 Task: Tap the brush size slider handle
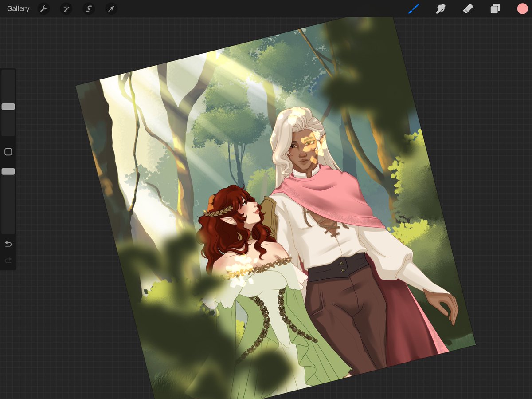tap(8, 107)
